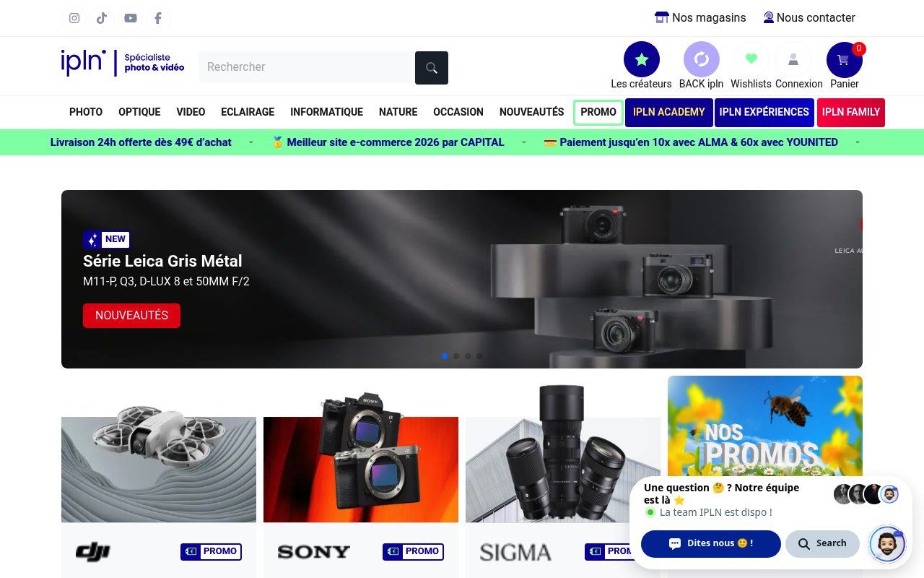
Task: Open the Connexion user icon
Action: pyautogui.click(x=793, y=59)
